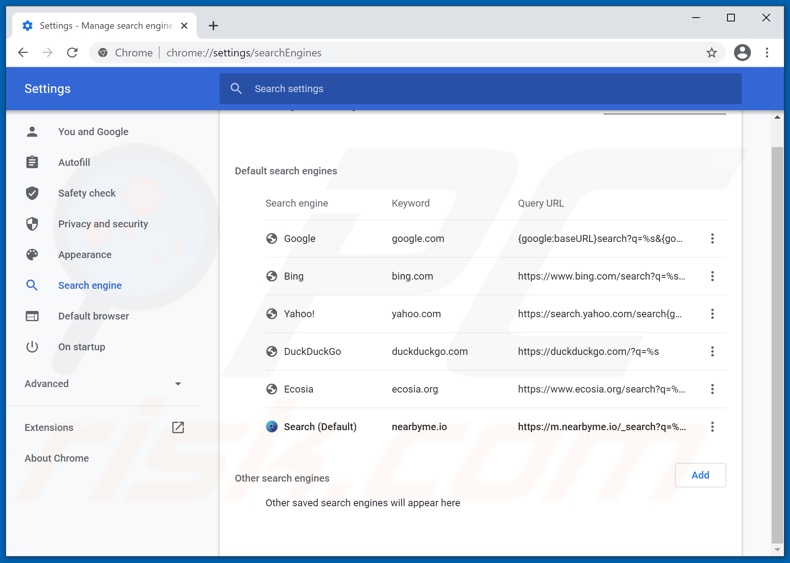Click the external link icon next to Extensions
This screenshot has height=563, width=790.
tap(178, 427)
